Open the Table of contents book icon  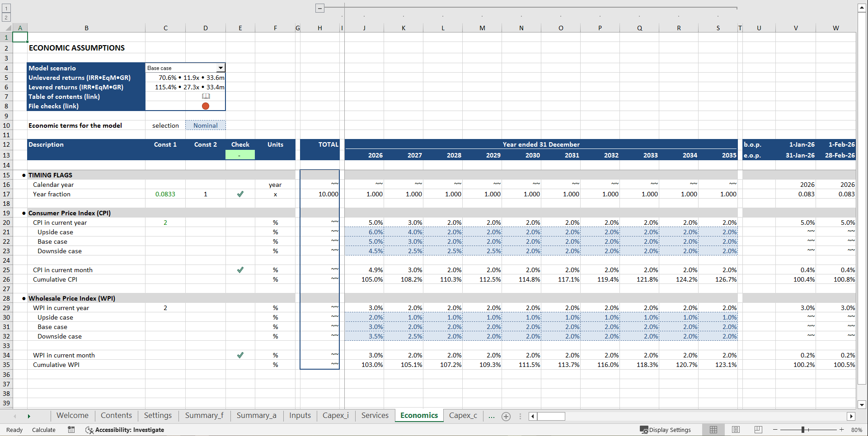pyautogui.click(x=206, y=96)
